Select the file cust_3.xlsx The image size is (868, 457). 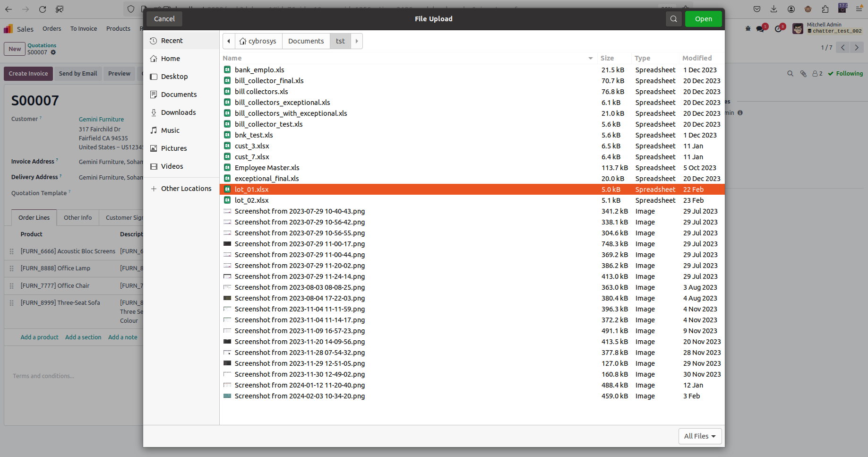(472, 146)
